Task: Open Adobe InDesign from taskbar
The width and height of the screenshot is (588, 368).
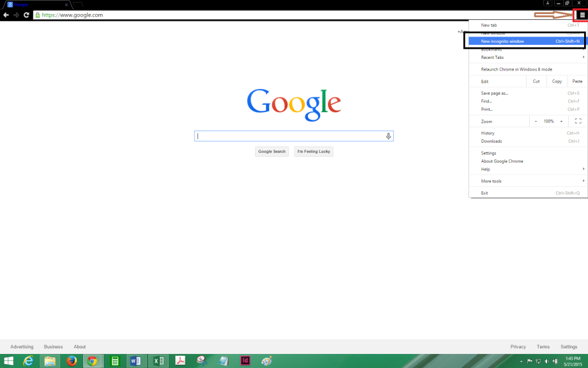Action: (x=245, y=361)
